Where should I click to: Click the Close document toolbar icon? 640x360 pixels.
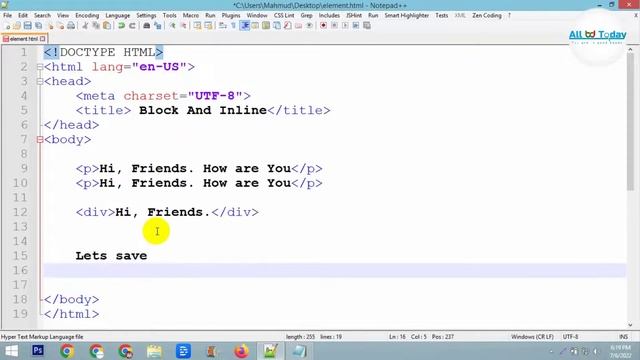pyautogui.click(x=50, y=26)
